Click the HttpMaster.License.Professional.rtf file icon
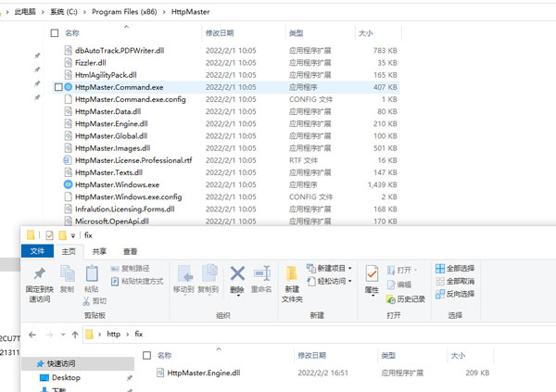 pyautogui.click(x=68, y=160)
